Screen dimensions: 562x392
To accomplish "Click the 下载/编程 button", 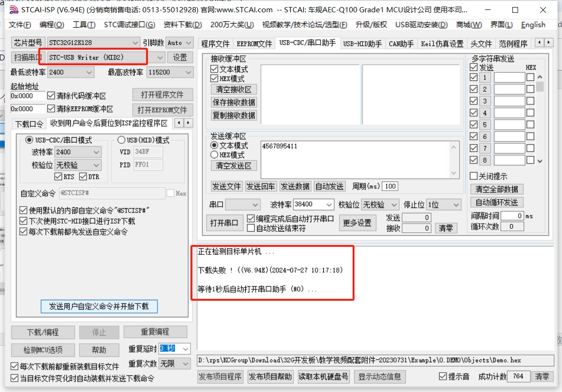I will point(43,332).
